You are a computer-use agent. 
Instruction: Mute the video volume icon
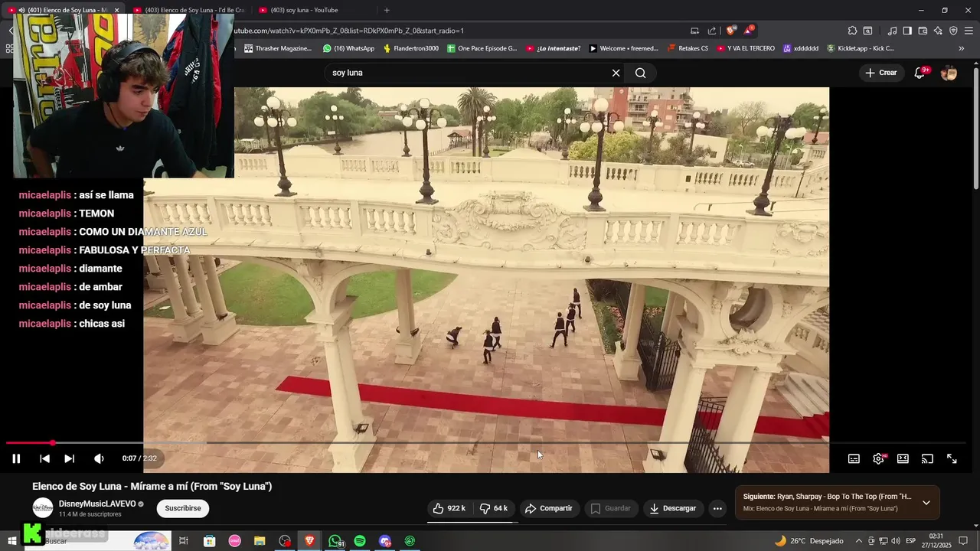99,458
